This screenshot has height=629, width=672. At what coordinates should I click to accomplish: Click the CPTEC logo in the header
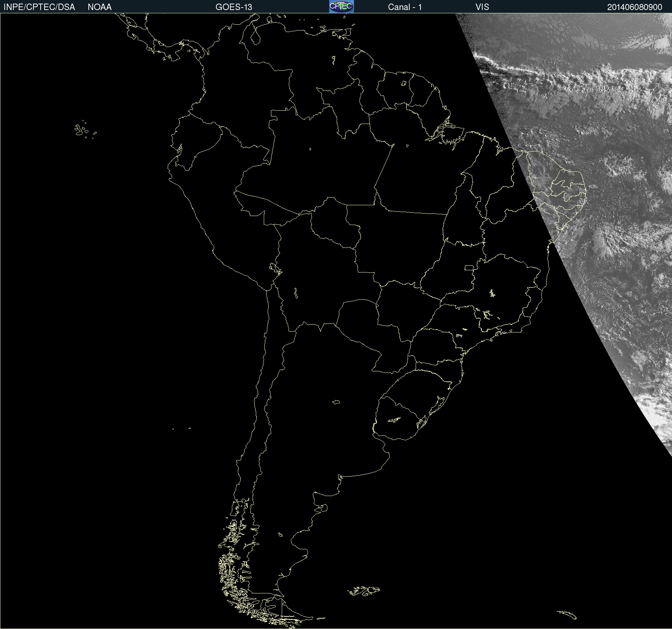(341, 6)
